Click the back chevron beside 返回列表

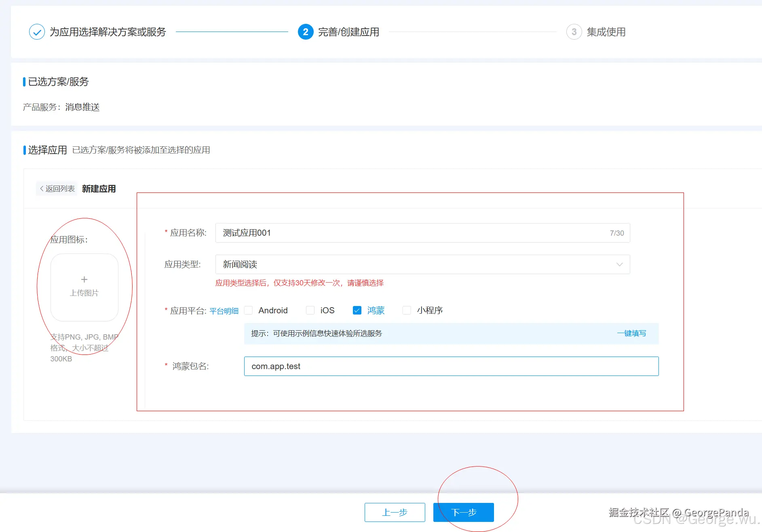(x=42, y=189)
